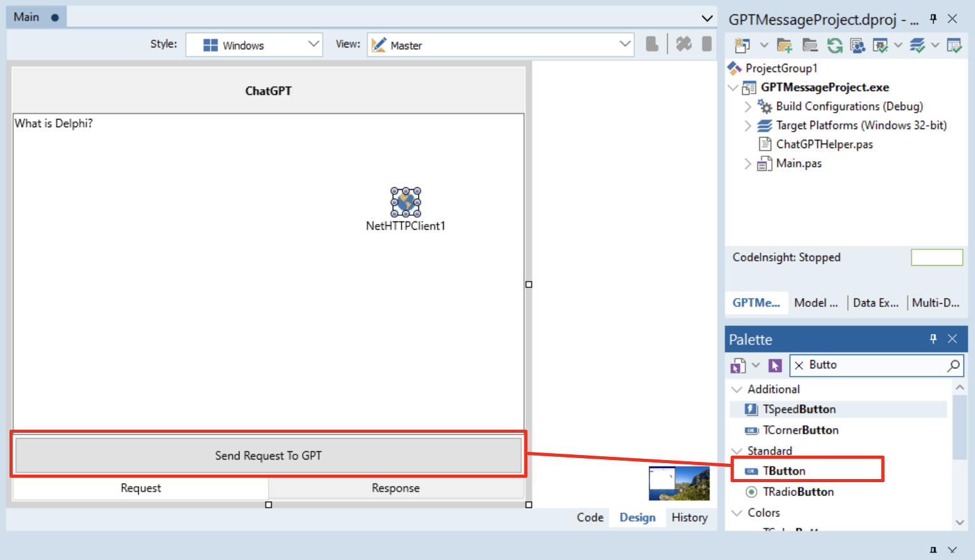
Task: Select the NetHTTPClient1 component on the form
Action: [405, 202]
